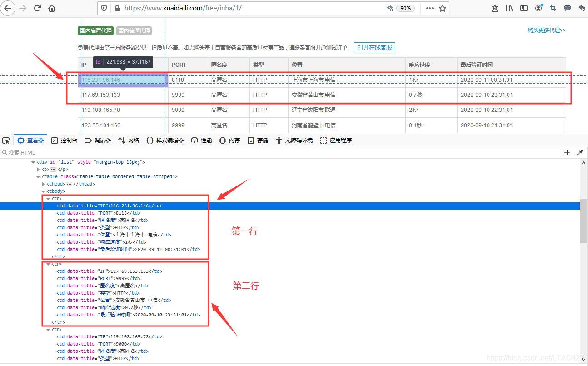Click the inspector vertical scrollbar thumb
The width and height of the screenshot is (588, 366).
(x=583, y=221)
